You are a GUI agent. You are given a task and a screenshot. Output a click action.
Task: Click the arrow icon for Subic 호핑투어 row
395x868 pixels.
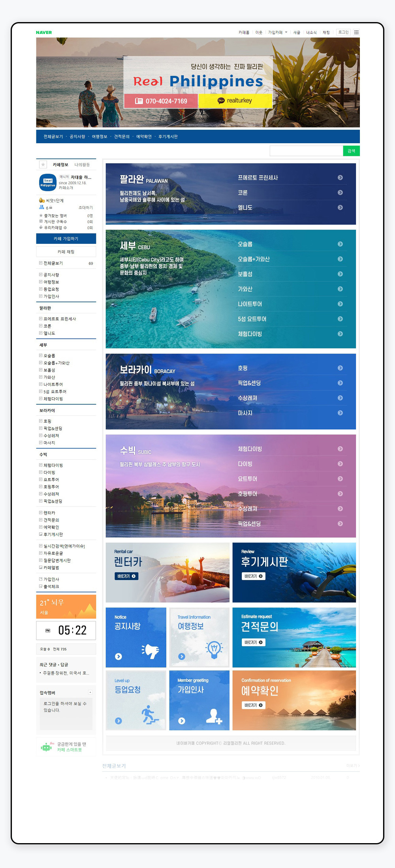(x=340, y=494)
